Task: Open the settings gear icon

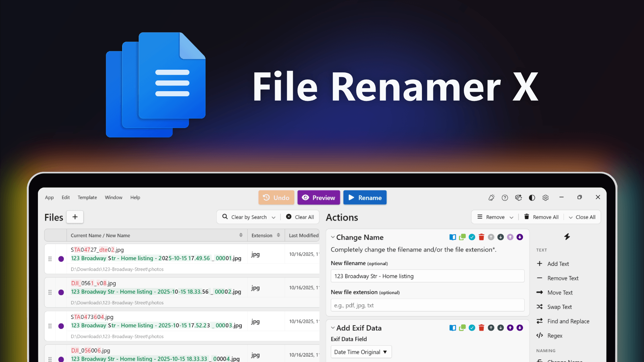Action: [x=546, y=198]
